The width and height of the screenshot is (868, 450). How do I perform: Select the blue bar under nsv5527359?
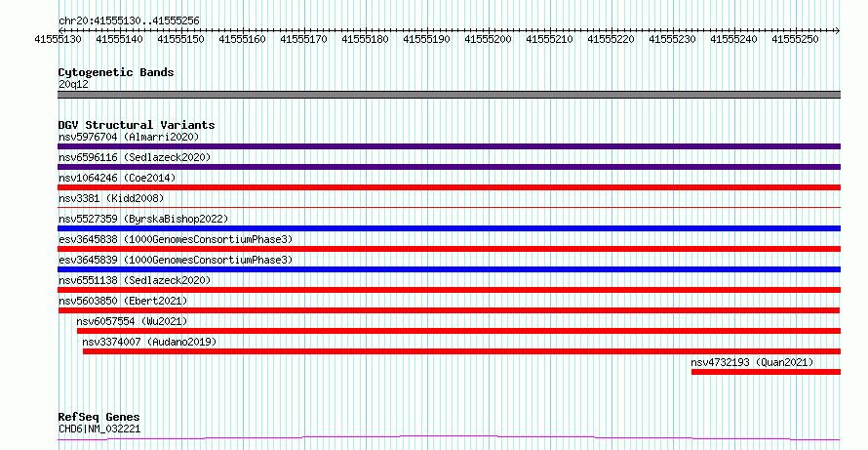click(449, 228)
